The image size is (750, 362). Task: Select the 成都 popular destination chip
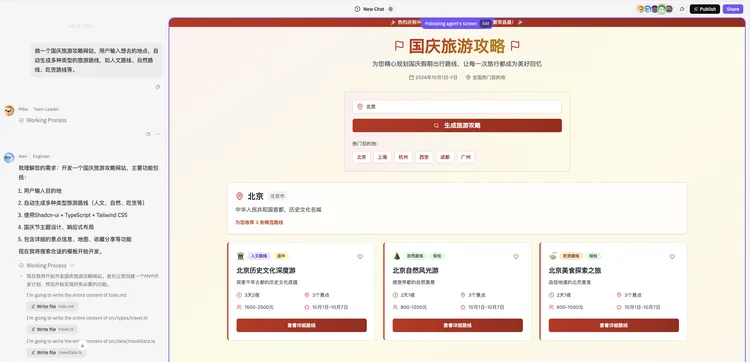445,157
